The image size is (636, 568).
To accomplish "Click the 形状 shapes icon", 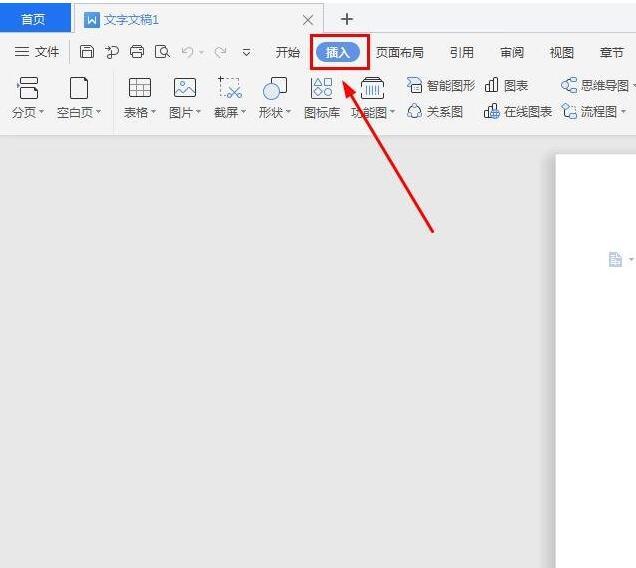I will (x=275, y=88).
